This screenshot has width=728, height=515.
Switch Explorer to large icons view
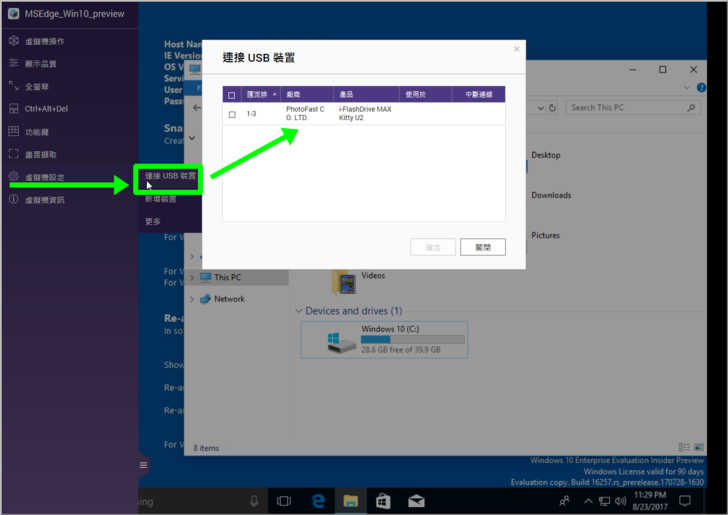click(699, 447)
